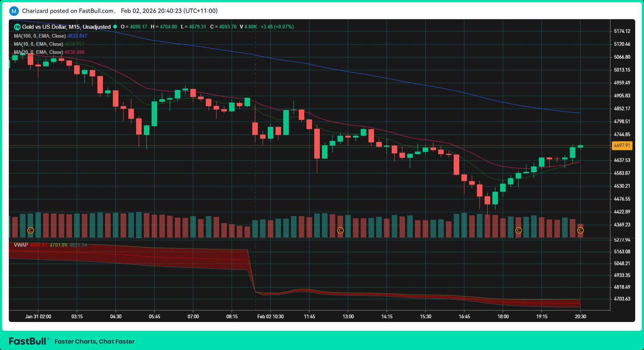Click the Jan 31 02:00 time axis label

click(x=38, y=316)
